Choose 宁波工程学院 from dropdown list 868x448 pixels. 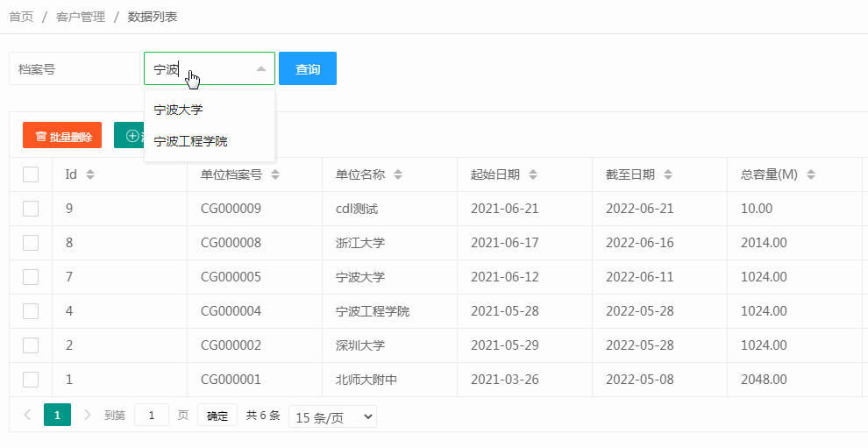pyautogui.click(x=210, y=142)
